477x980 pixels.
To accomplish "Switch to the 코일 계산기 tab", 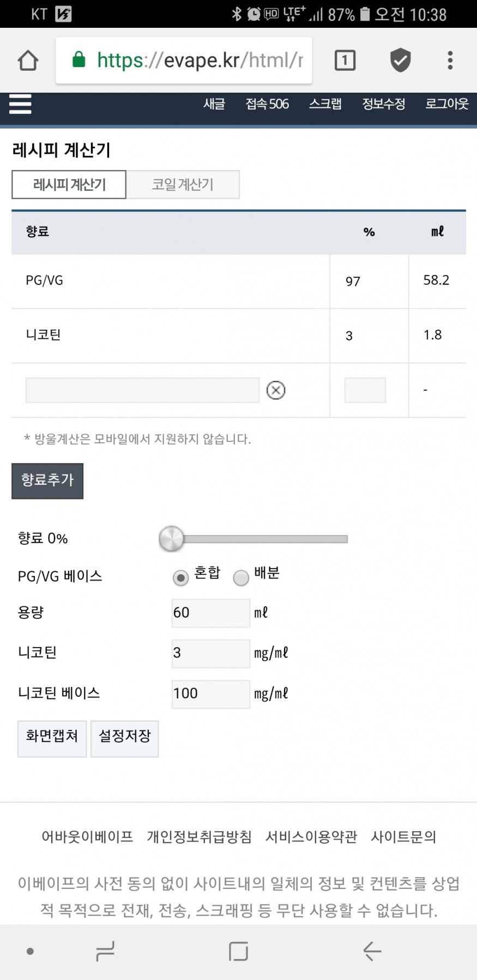I will [x=183, y=185].
